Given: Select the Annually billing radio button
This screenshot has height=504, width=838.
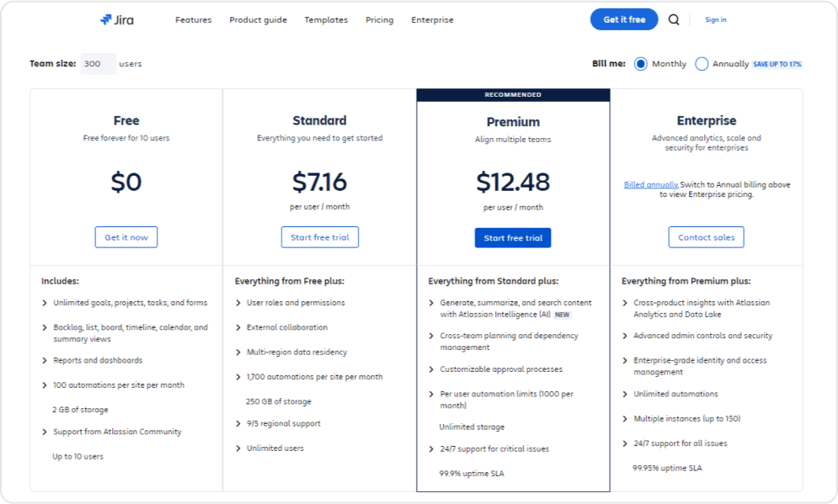Looking at the screenshot, I should (699, 63).
